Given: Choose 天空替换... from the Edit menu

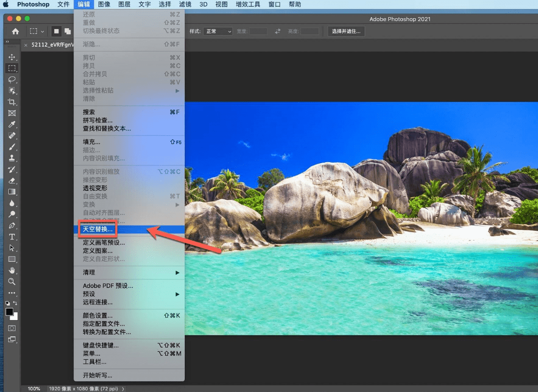Looking at the screenshot, I should point(129,229).
